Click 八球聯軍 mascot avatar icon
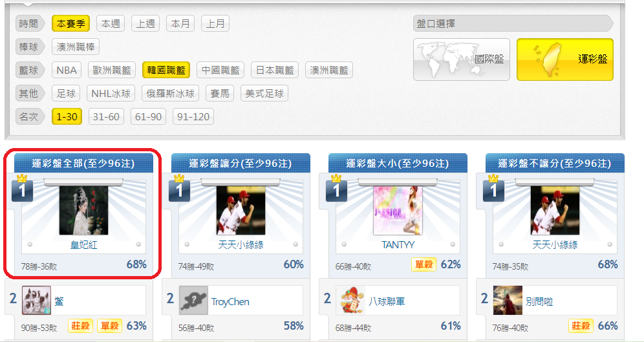The image size is (644, 342). point(350,301)
